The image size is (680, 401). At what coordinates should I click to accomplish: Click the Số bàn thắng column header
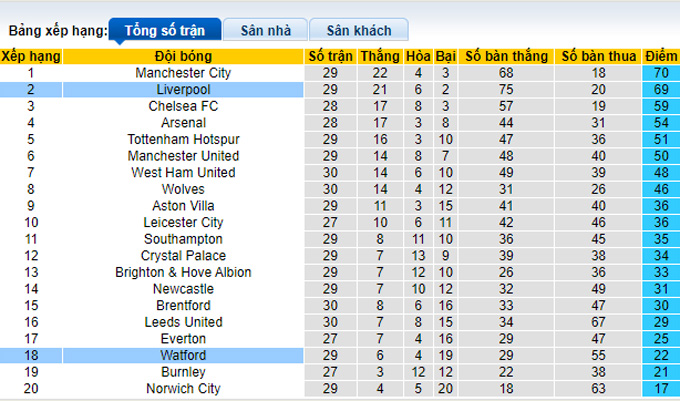pos(506,56)
